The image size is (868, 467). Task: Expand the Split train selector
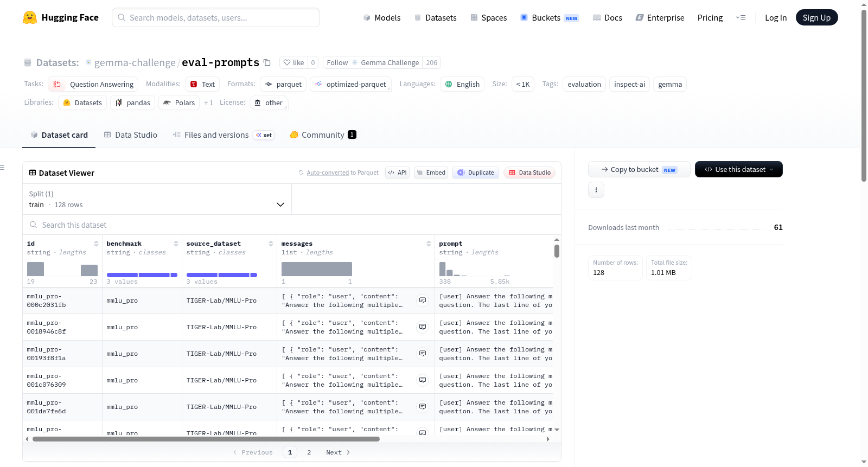pos(157,199)
